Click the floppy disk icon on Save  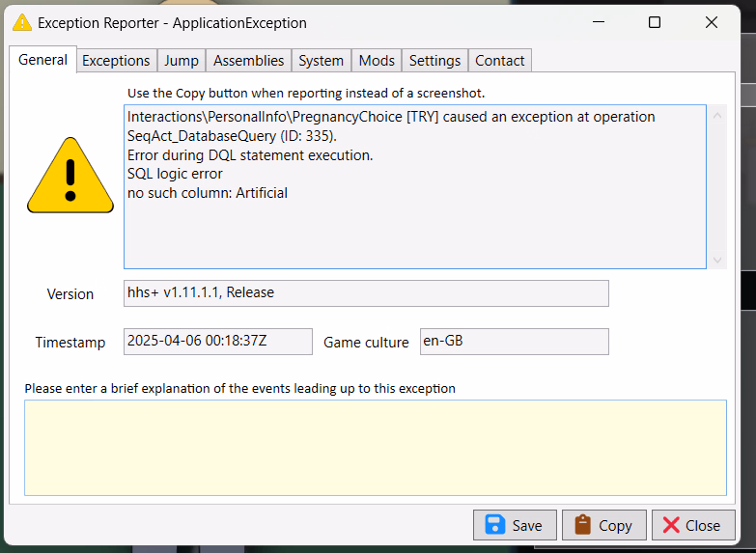(x=495, y=525)
